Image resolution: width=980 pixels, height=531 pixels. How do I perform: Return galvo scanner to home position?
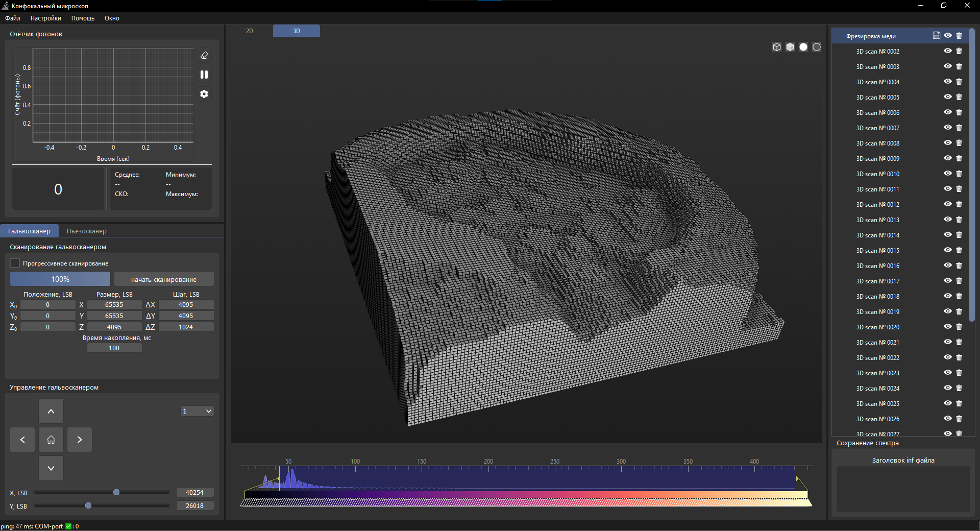pyautogui.click(x=51, y=440)
